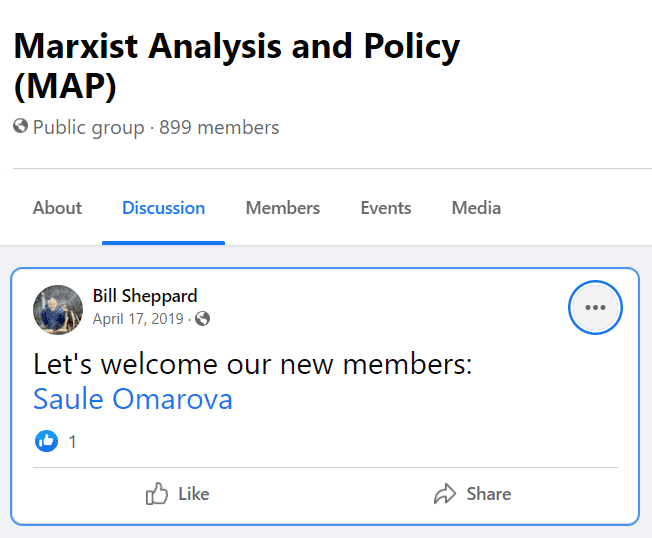Click the post privacy globe icon

tap(203, 319)
